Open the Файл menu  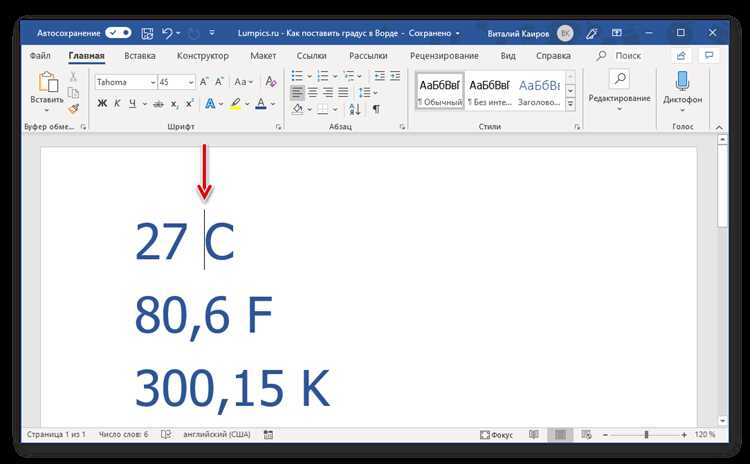point(40,56)
